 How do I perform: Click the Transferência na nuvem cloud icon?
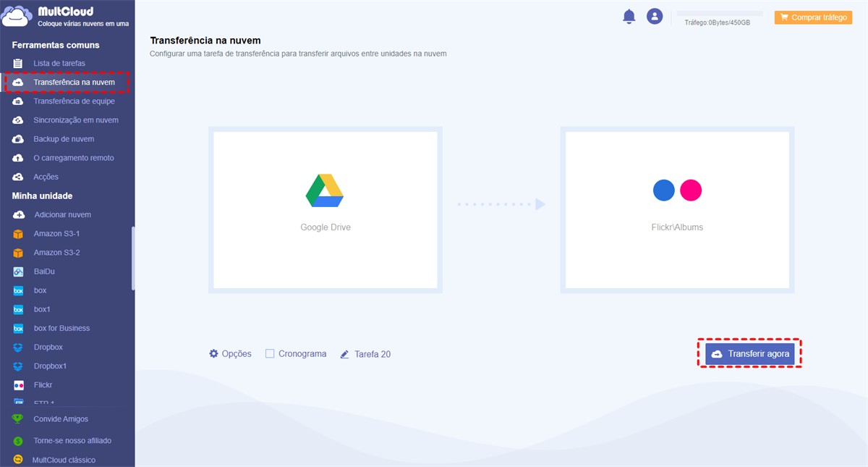click(18, 83)
